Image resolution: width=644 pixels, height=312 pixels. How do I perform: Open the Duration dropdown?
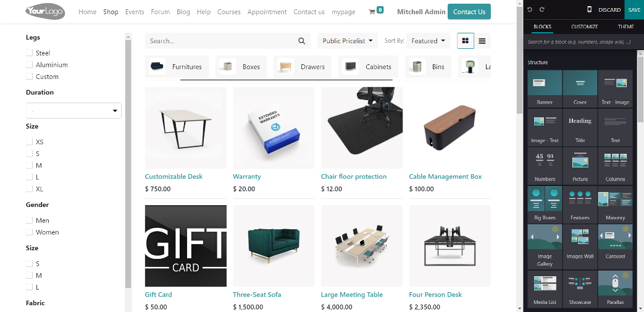coord(73,111)
